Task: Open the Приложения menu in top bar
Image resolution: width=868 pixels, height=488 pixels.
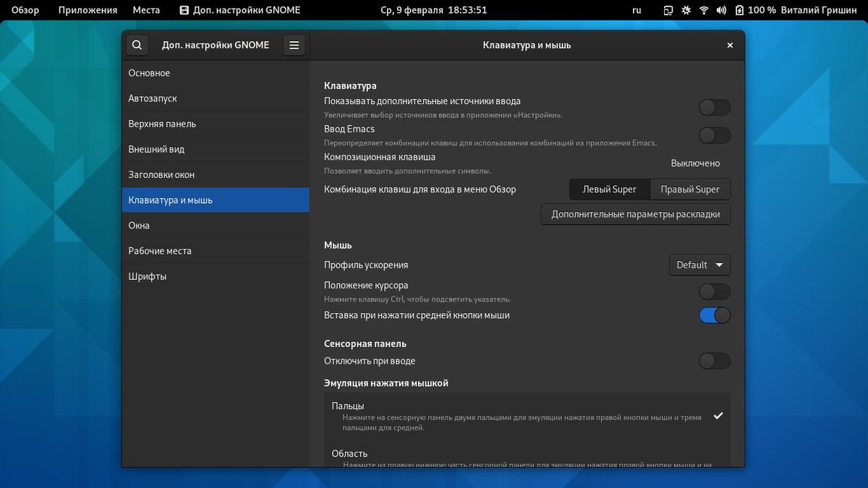Action: [88, 10]
